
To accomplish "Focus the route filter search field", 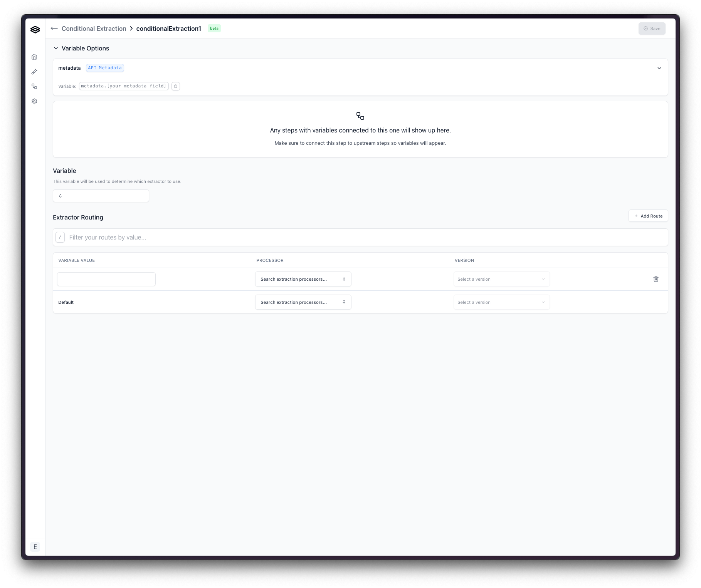I will 360,238.
